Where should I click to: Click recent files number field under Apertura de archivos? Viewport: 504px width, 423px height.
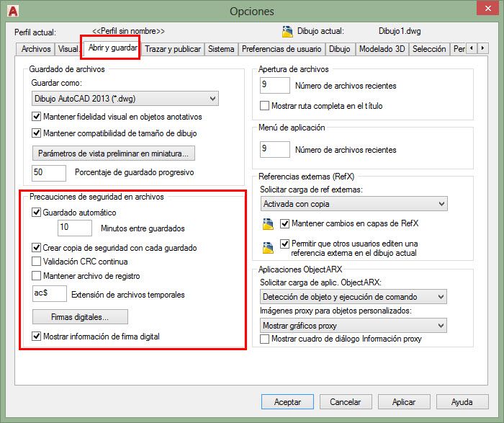click(x=275, y=86)
